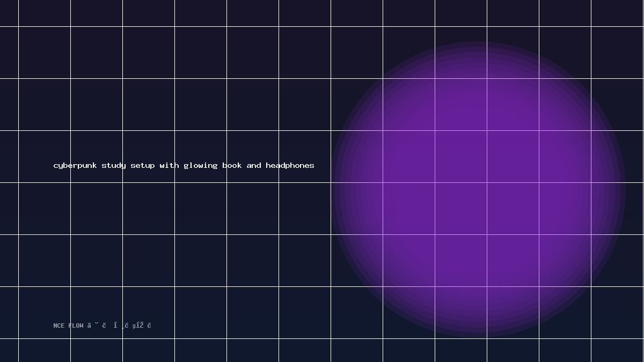The width and height of the screenshot is (644, 362).
Task: Click the 'cyberpunk study setup with glowing book' caption
Action: click(x=184, y=166)
